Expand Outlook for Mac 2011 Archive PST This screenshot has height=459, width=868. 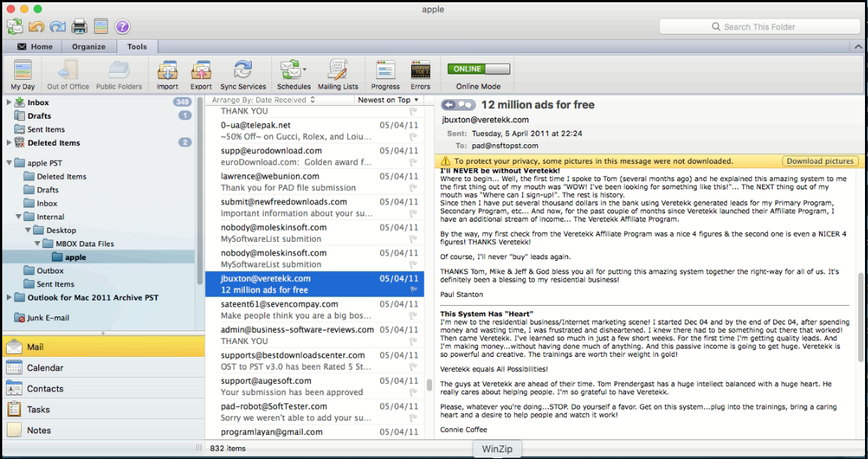9,297
